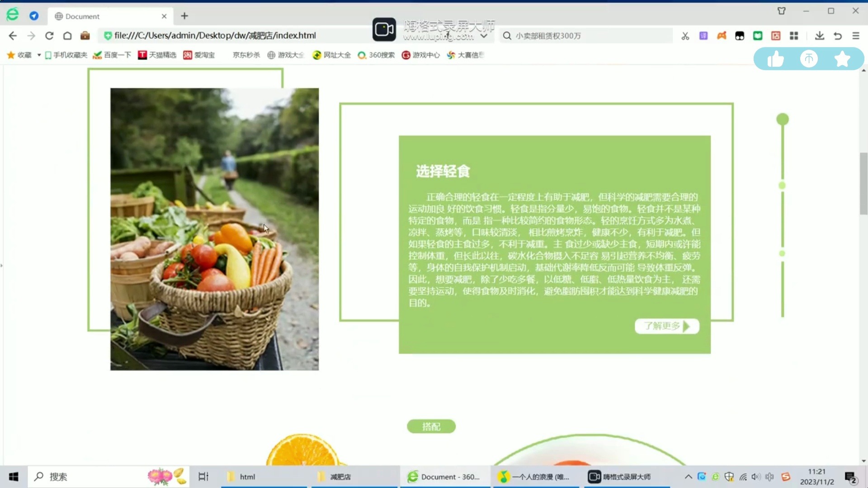This screenshot has width=868, height=488.
Task: Click the volume speaker tray icon
Action: (756, 477)
